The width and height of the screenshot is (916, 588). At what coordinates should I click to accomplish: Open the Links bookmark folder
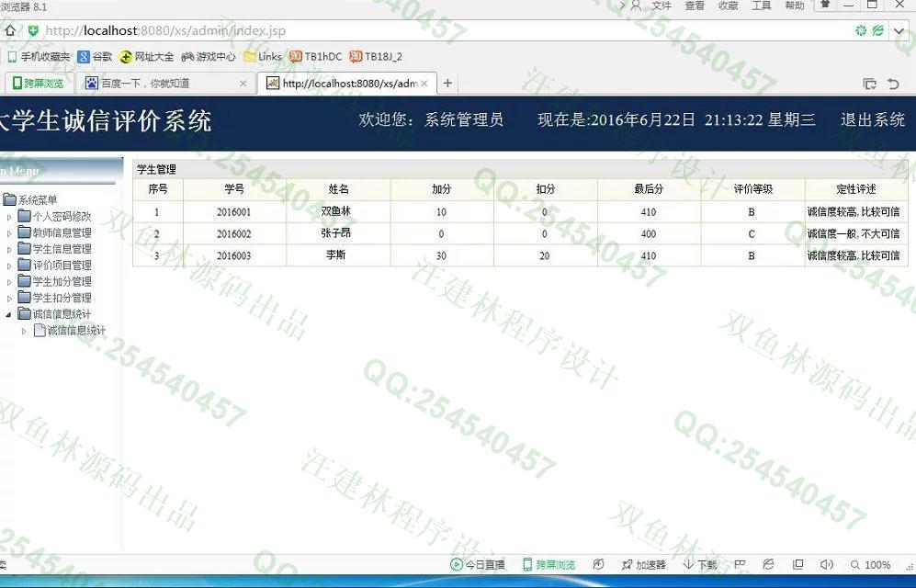pyautogui.click(x=262, y=57)
